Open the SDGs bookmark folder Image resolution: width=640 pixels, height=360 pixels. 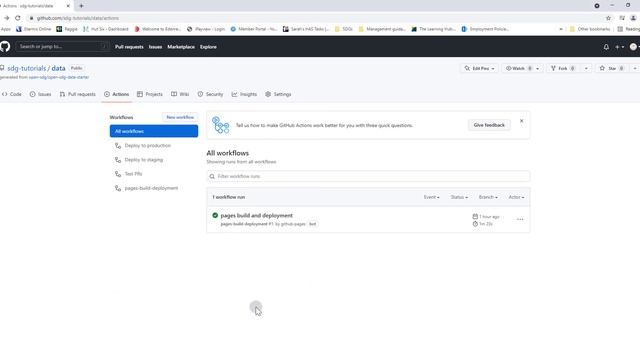343,29
